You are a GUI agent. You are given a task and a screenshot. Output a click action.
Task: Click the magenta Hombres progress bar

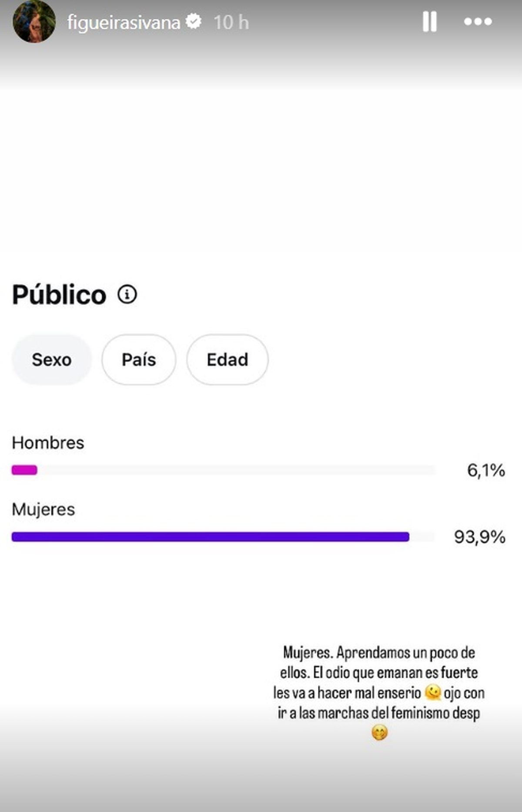tap(24, 470)
